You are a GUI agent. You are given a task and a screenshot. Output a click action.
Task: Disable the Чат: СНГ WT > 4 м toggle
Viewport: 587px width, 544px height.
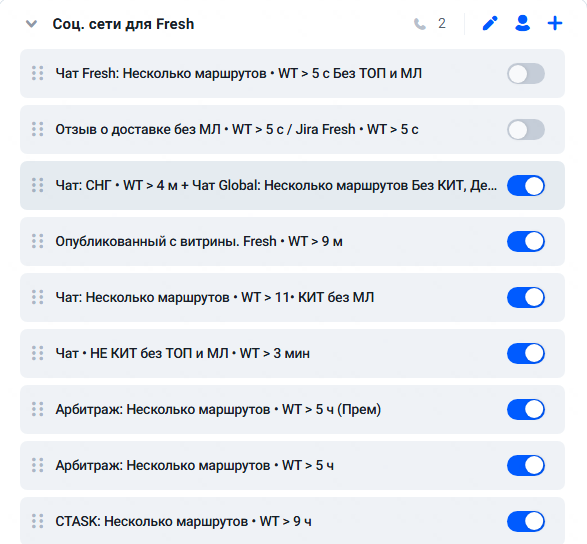tap(526, 185)
